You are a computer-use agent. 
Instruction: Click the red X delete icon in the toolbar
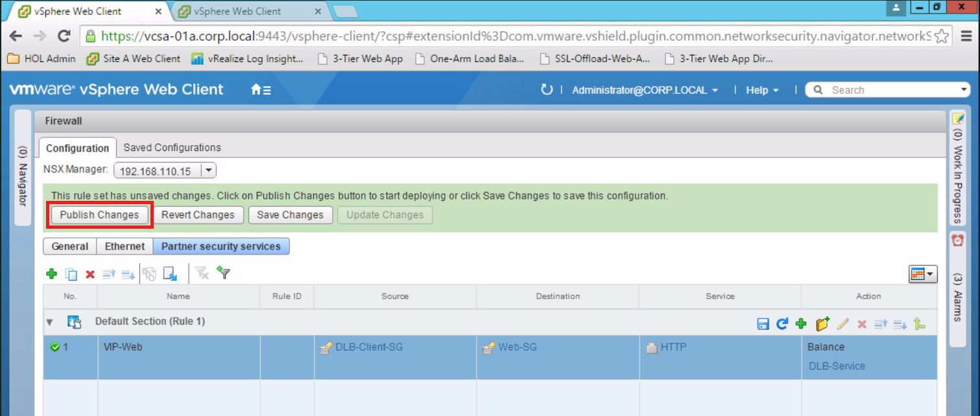coord(90,274)
